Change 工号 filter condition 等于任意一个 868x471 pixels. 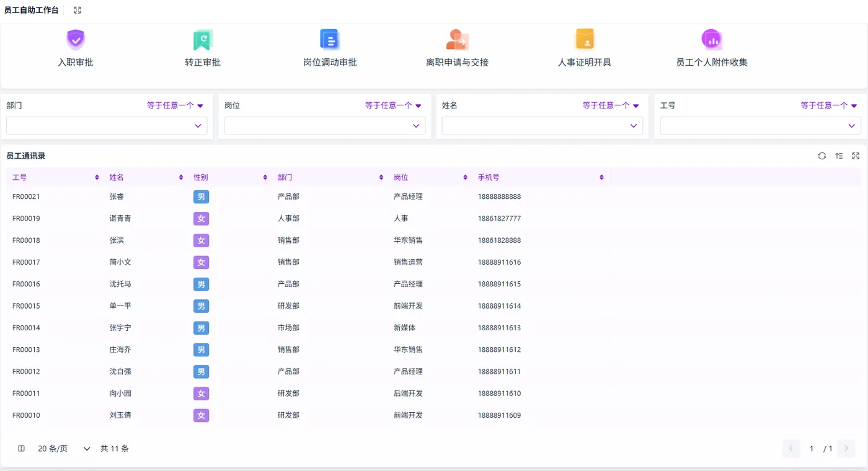point(830,106)
